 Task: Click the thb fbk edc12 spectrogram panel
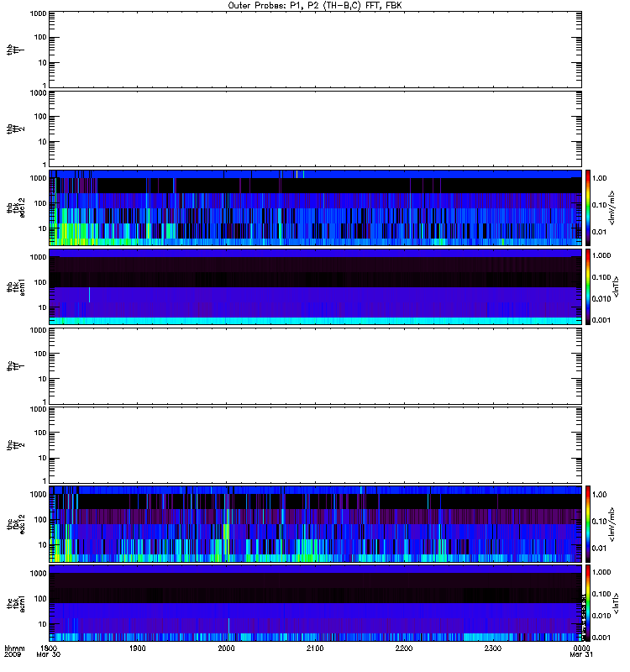pos(316,207)
